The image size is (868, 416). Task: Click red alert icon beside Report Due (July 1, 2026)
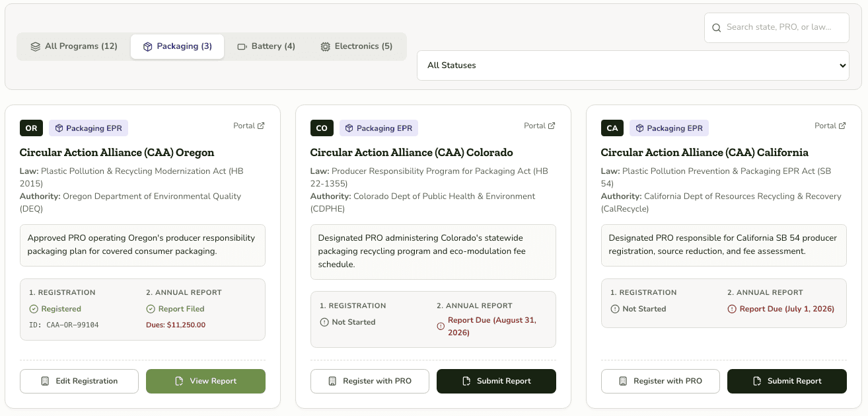pyautogui.click(x=732, y=309)
